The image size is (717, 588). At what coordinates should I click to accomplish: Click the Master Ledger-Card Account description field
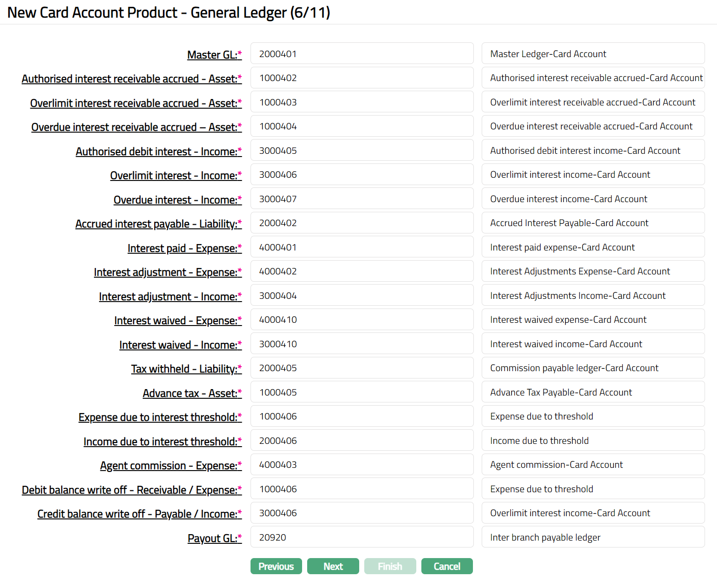(593, 54)
